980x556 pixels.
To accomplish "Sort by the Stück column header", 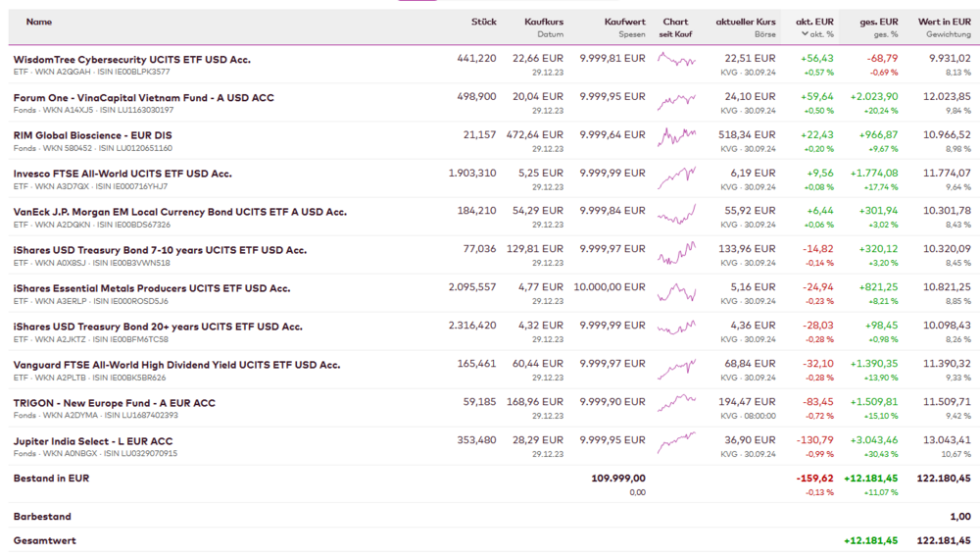I will click(x=483, y=22).
